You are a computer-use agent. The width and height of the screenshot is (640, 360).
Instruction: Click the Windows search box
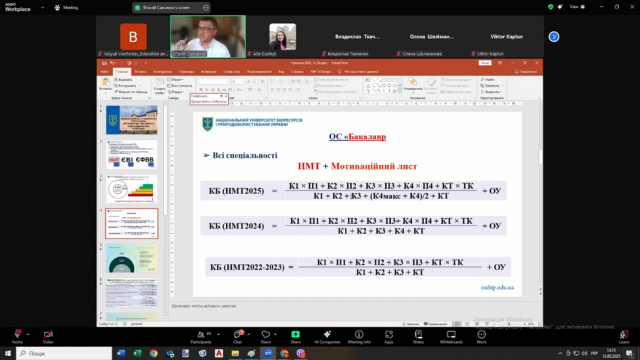[x=64, y=353]
